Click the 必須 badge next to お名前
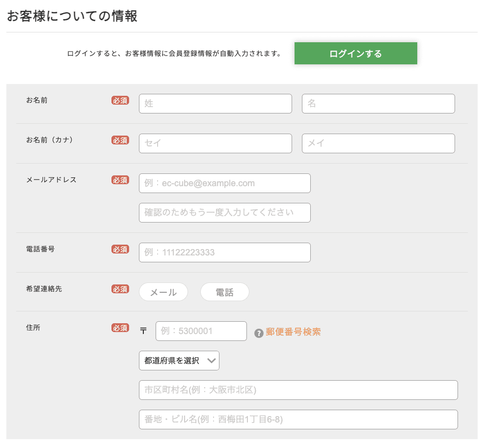Screen dimensions: 486x448 (x=120, y=100)
